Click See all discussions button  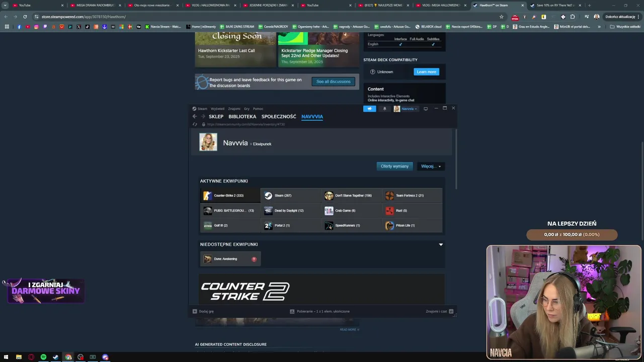coord(333,81)
